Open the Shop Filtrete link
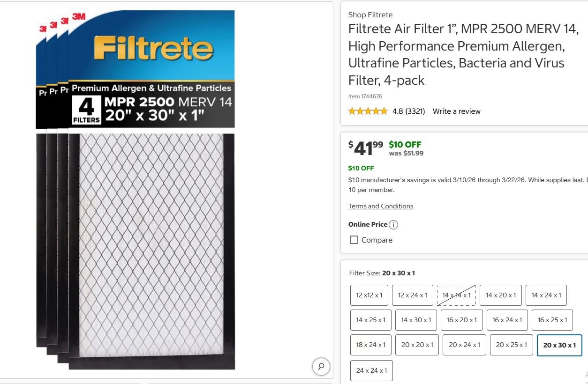 click(x=370, y=15)
